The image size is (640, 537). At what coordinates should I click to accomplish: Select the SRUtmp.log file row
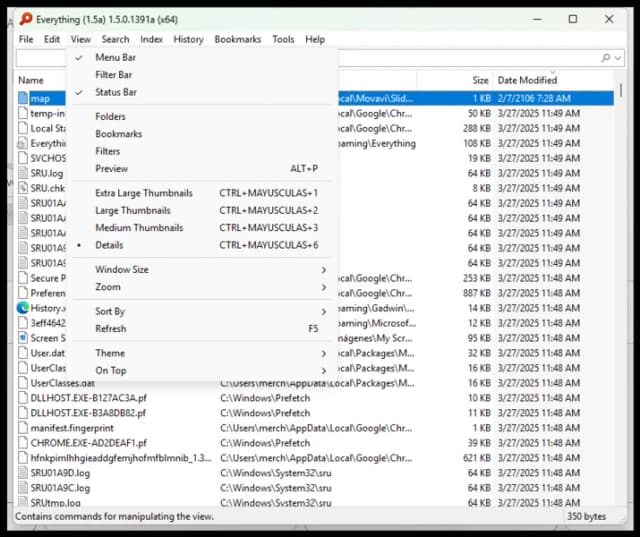click(x=315, y=502)
